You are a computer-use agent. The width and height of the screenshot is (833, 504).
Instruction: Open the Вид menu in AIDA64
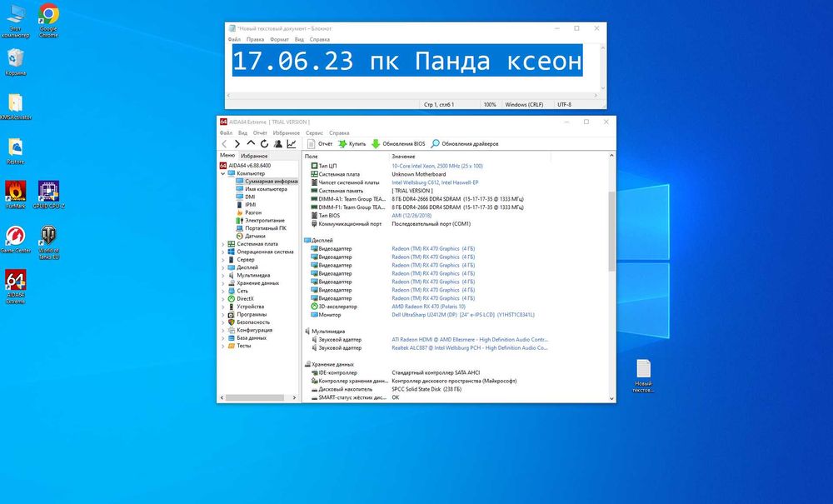coord(242,132)
